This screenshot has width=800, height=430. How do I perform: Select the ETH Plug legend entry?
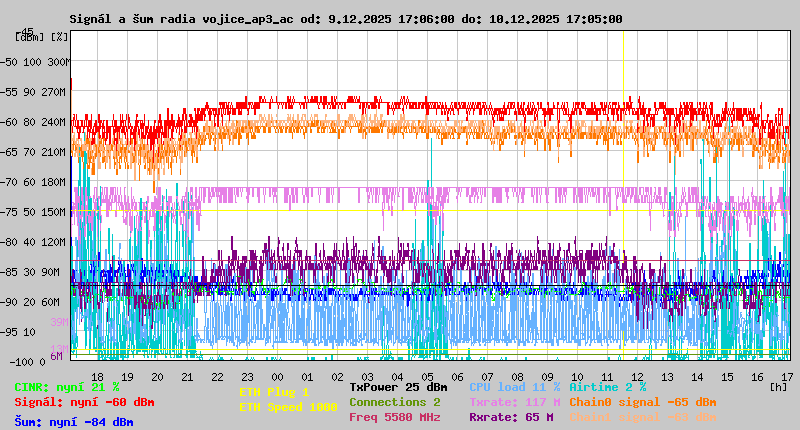click(x=274, y=392)
